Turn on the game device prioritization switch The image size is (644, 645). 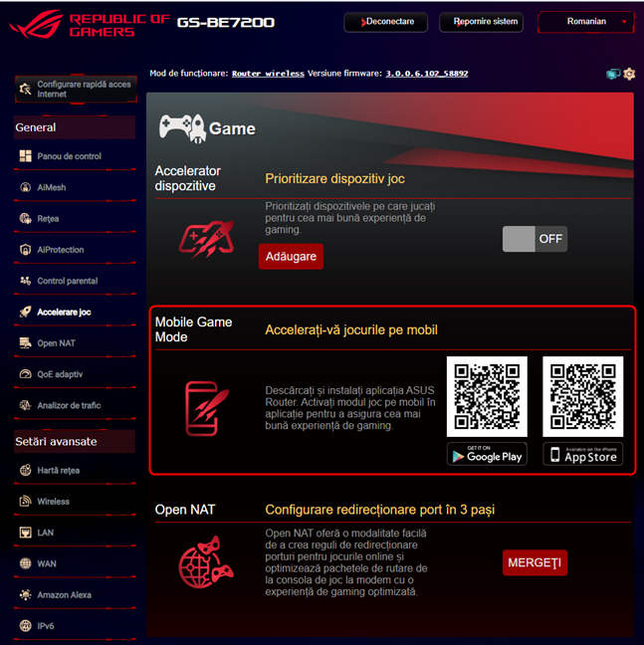[535, 239]
